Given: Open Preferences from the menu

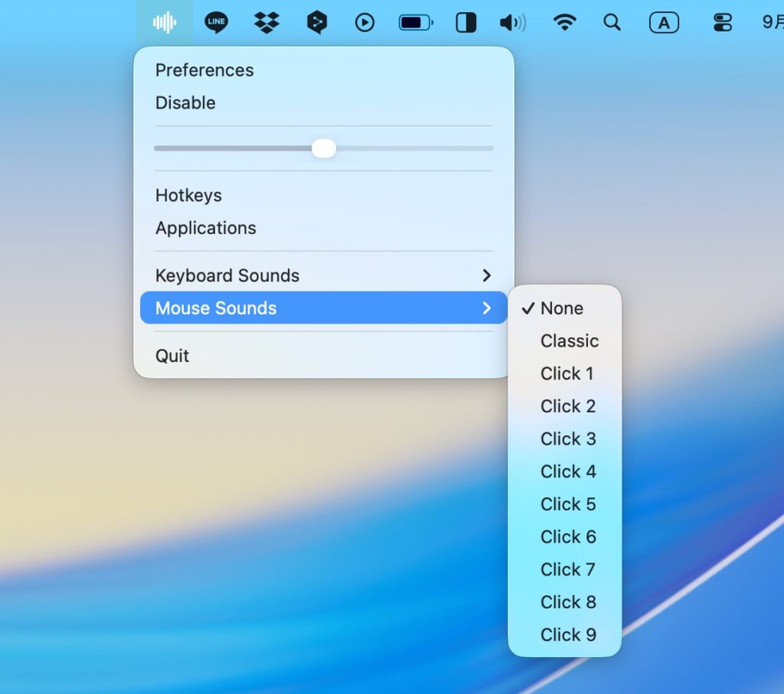Looking at the screenshot, I should pyautogui.click(x=204, y=70).
